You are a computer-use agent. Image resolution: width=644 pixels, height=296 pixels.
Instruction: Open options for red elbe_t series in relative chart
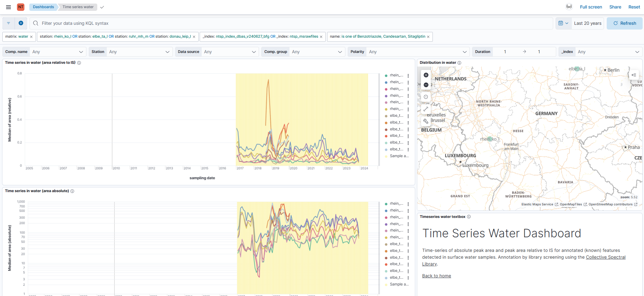tap(408, 136)
